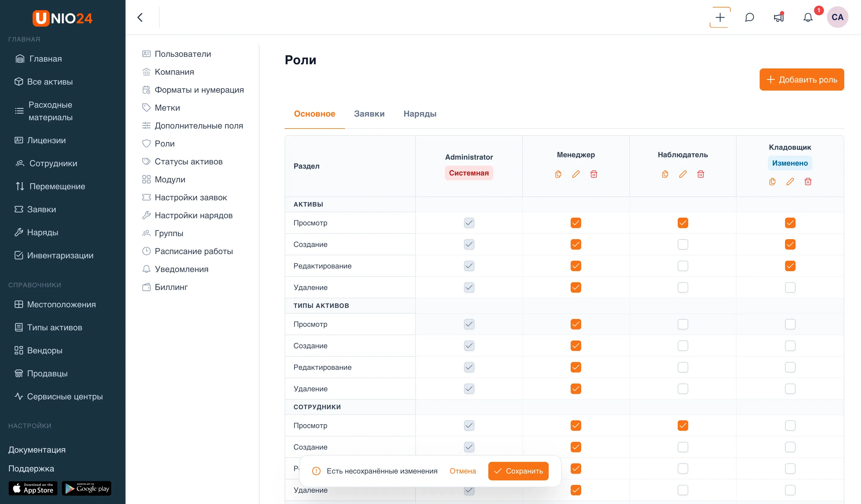This screenshot has height=504, width=861.
Task: Switch to the Заявки tab
Action: coord(369,114)
